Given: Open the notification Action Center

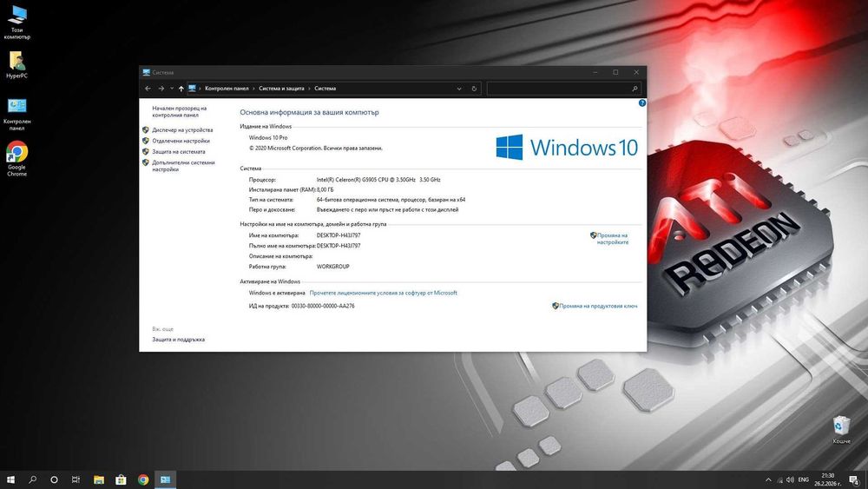Looking at the screenshot, I should tap(854, 479).
